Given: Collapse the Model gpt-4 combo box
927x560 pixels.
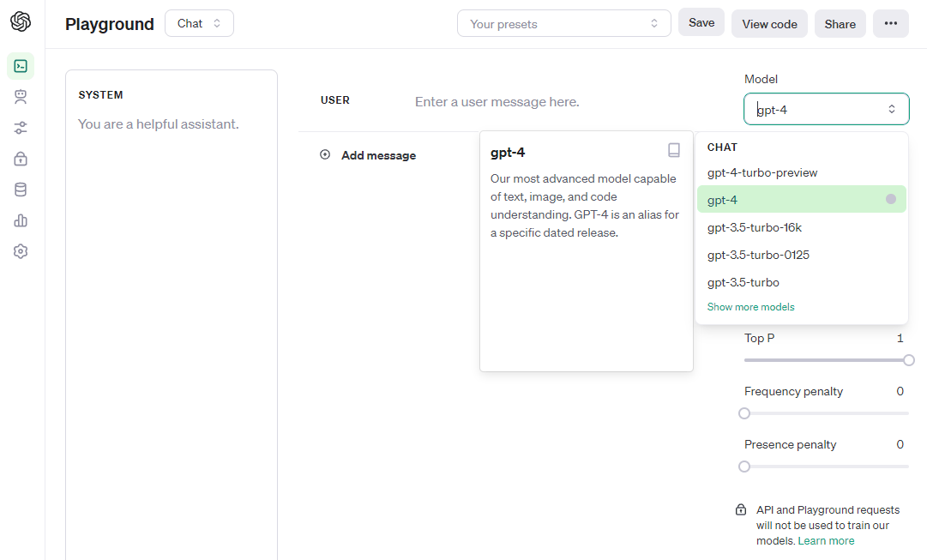Looking at the screenshot, I should point(826,109).
